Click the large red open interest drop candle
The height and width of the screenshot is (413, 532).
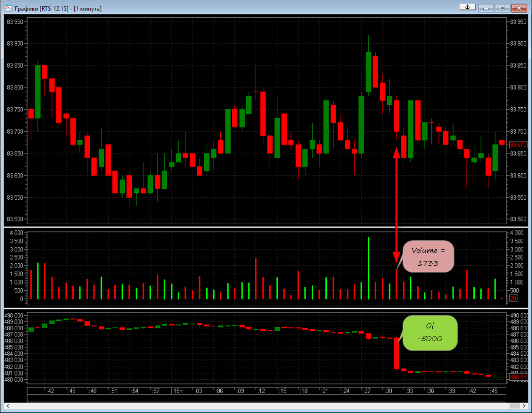396,353
